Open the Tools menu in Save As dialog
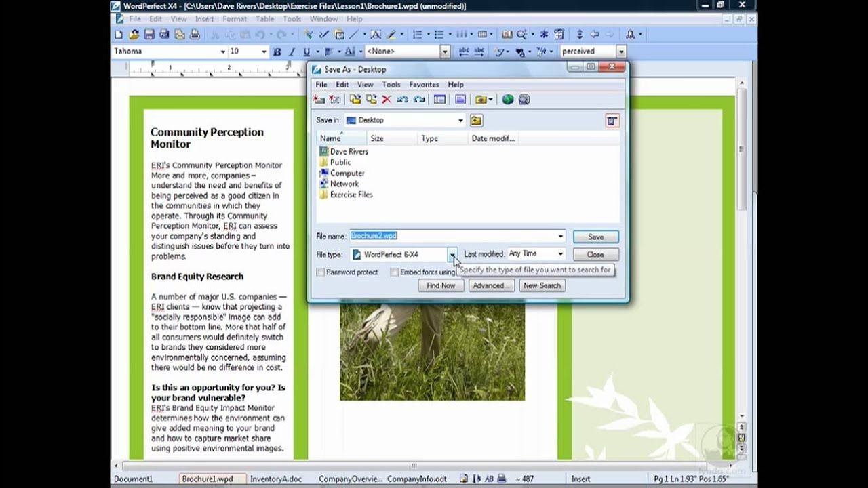 (x=391, y=85)
